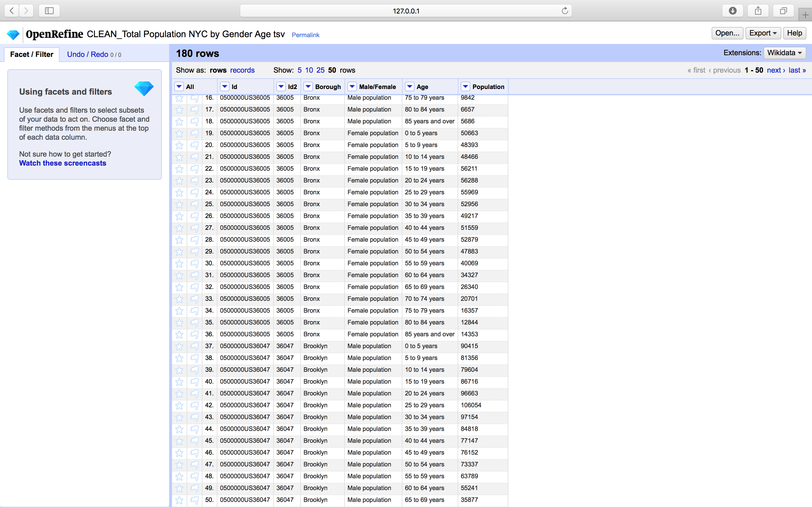The width and height of the screenshot is (812, 507).
Task: Star row 16 in the Bronx data
Action: (x=180, y=98)
